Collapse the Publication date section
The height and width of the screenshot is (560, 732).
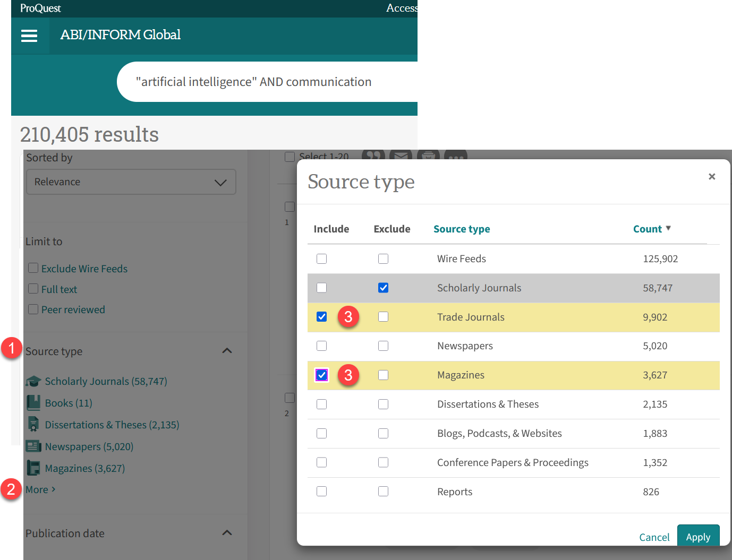pyautogui.click(x=227, y=532)
